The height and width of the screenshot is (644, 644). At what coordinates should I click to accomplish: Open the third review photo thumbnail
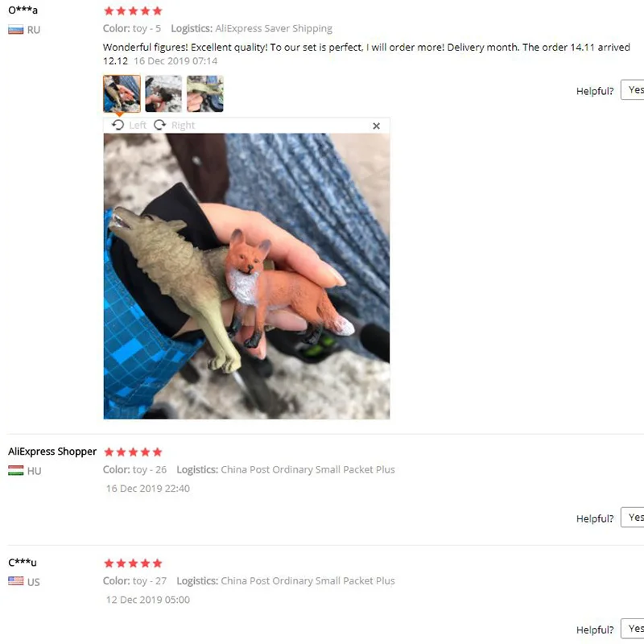[205, 93]
